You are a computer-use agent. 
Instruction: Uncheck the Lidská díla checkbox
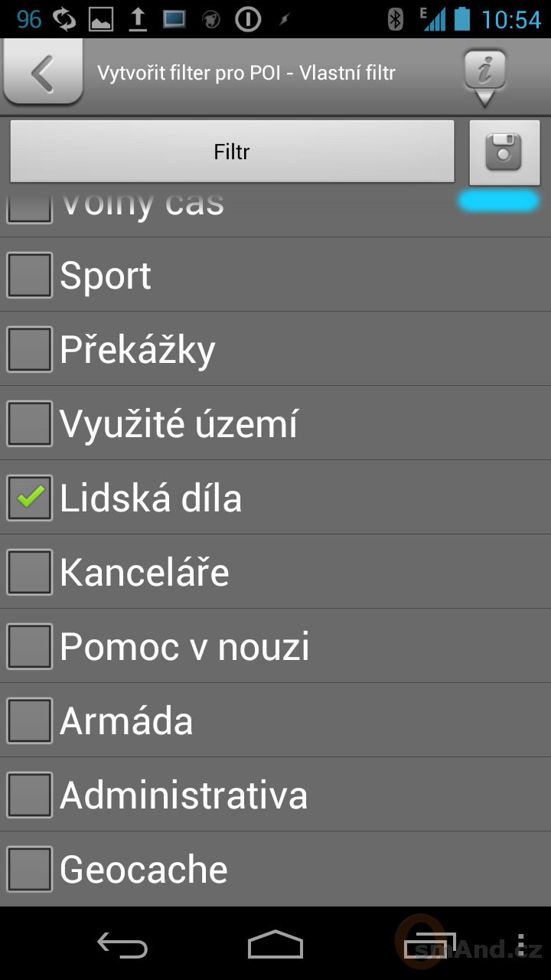tap(29, 498)
